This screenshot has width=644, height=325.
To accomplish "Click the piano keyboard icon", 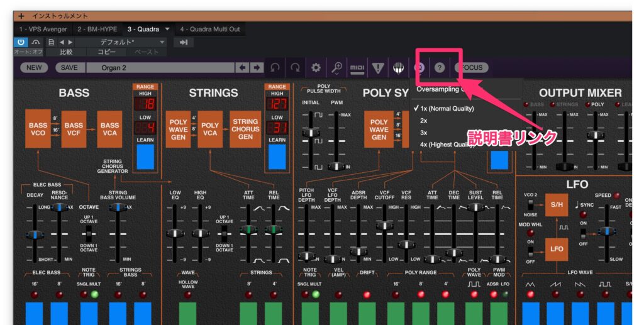I will [x=397, y=67].
